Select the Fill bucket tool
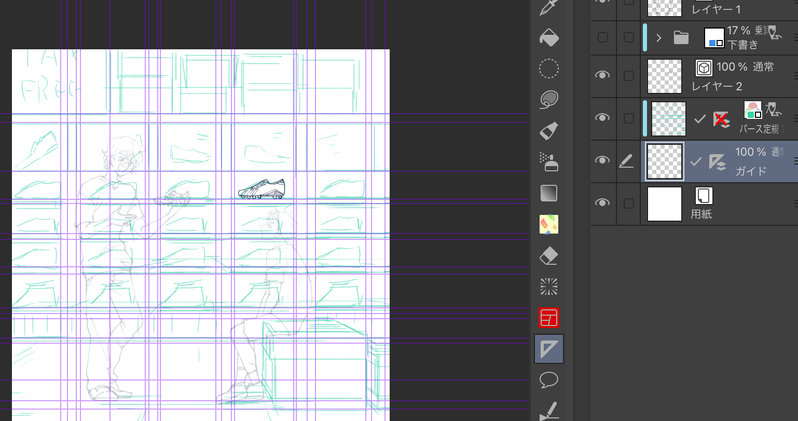 click(x=549, y=38)
